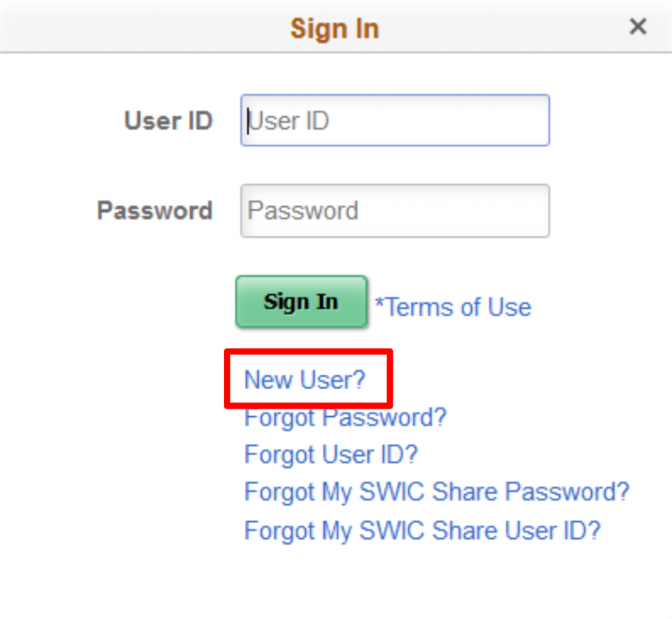This screenshot has width=672, height=619.
Task: Open the Terms of Use link
Action: [x=453, y=307]
